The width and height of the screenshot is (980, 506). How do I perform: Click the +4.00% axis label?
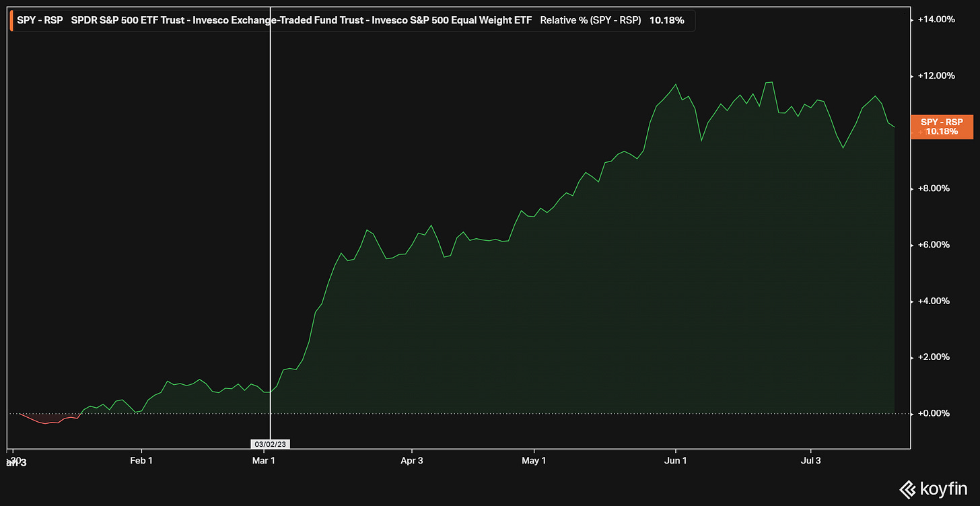(934, 301)
